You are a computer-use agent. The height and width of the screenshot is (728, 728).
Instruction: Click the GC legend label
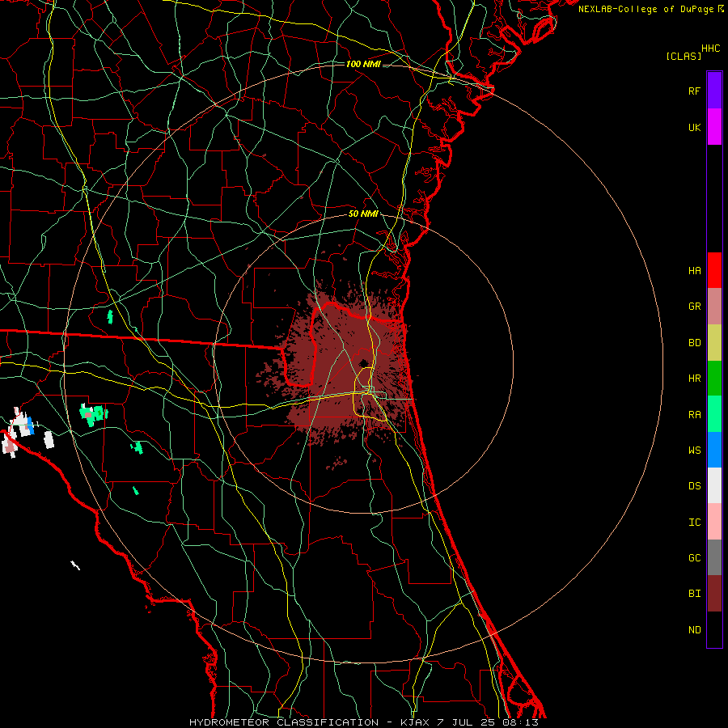click(x=694, y=558)
